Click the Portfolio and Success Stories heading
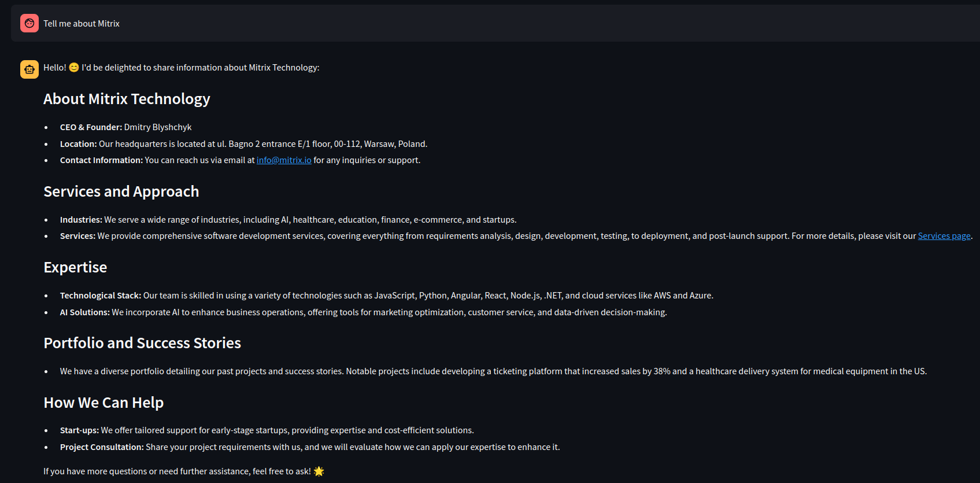980x483 pixels. pos(142,343)
